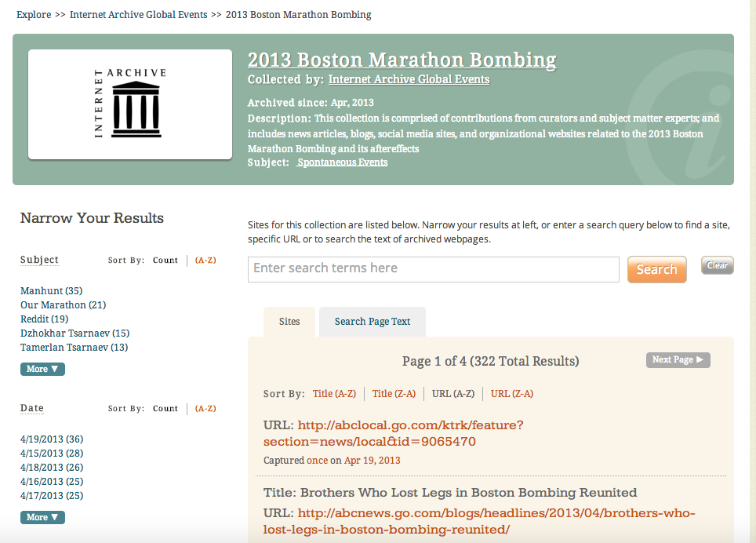756x543 pixels.
Task: Sort results by Title (A-Z)
Action: pos(334,394)
